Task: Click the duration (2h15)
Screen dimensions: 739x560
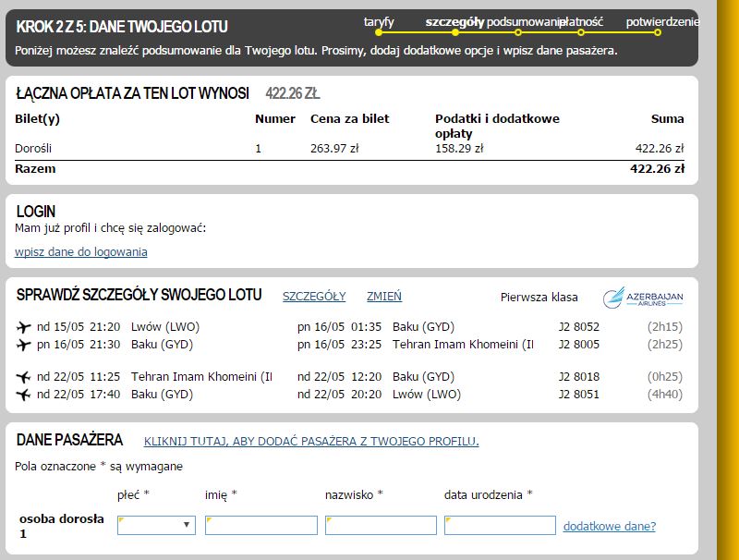Action: point(665,327)
